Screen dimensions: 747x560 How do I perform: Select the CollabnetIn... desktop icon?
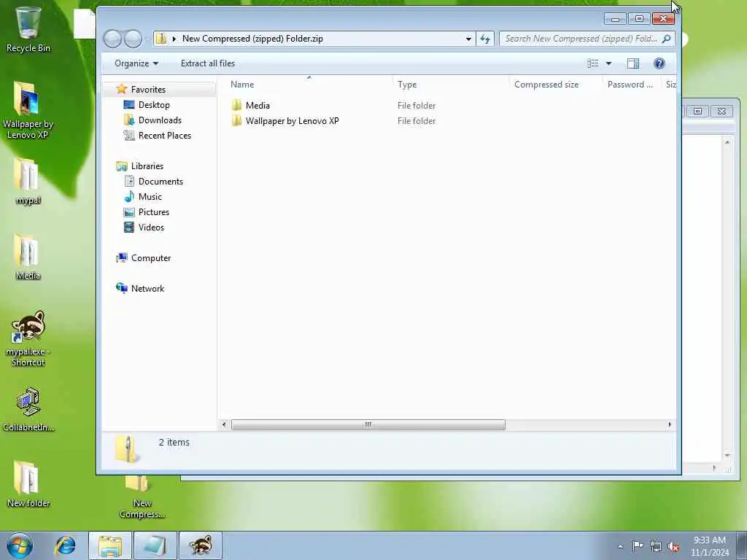(x=28, y=410)
